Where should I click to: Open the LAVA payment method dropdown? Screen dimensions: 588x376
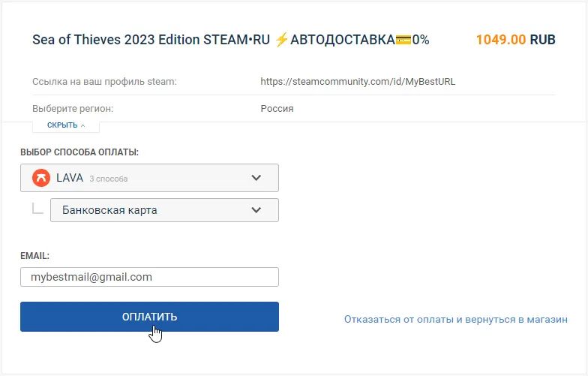pos(149,178)
